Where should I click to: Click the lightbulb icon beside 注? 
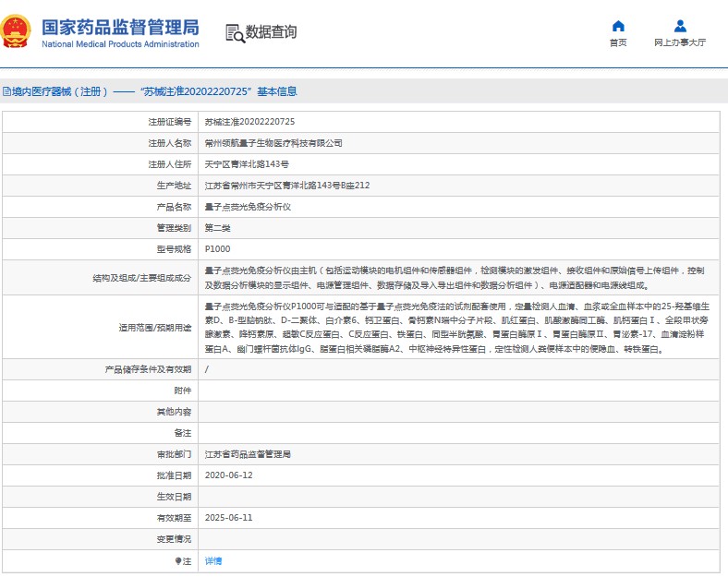(177, 560)
